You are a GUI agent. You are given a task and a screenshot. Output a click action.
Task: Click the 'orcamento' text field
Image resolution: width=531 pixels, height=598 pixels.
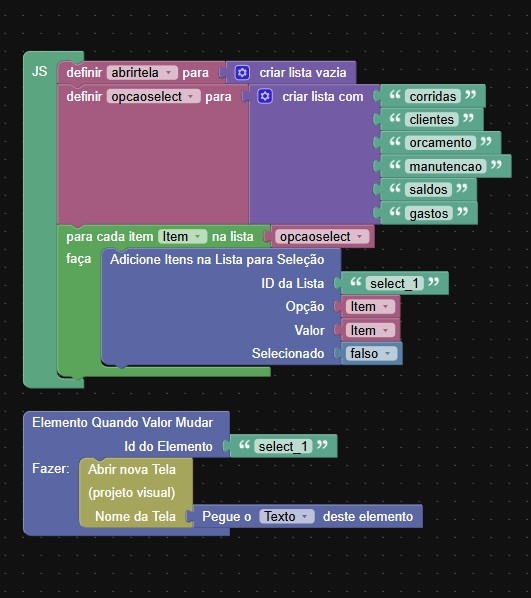pos(440,143)
